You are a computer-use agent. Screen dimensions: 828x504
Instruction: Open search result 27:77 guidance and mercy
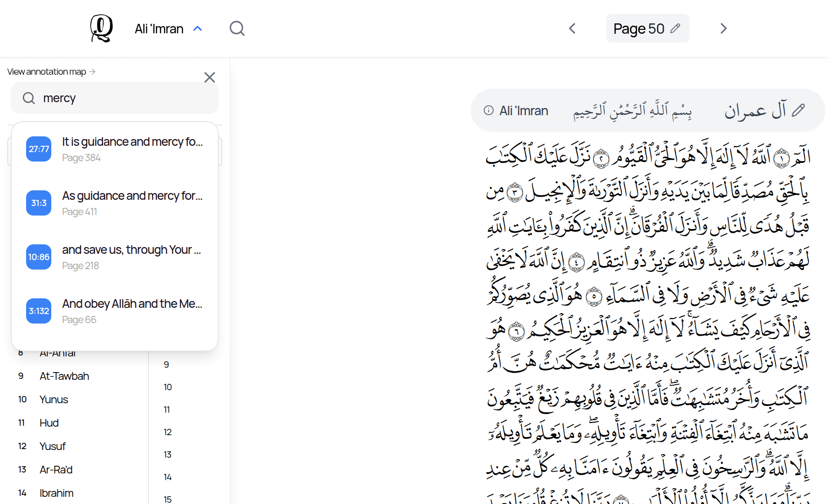point(115,149)
